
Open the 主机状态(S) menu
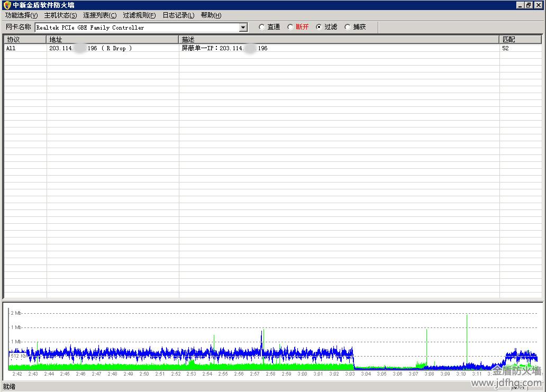tap(60, 15)
